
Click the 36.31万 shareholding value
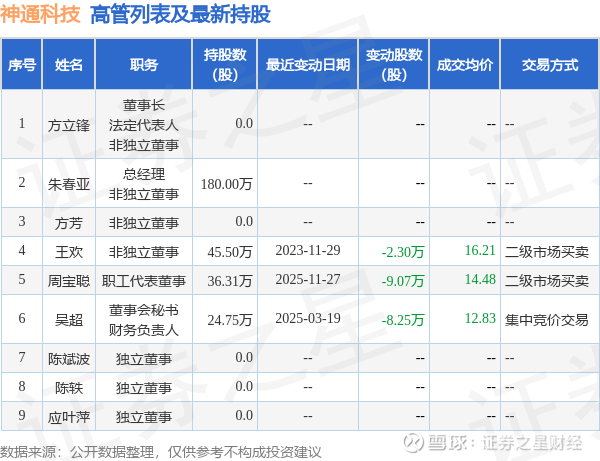[230, 281]
